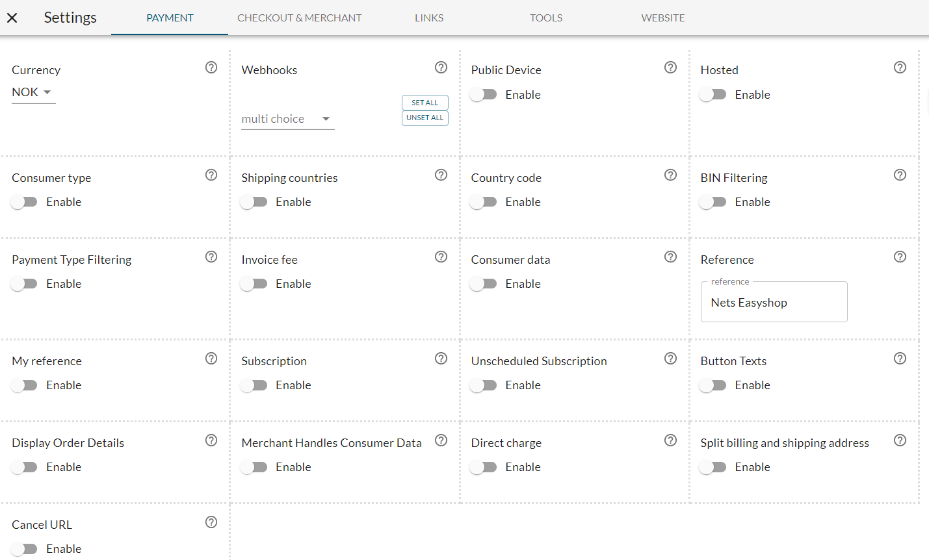Switch to the Checkout & Merchant tab

click(299, 18)
